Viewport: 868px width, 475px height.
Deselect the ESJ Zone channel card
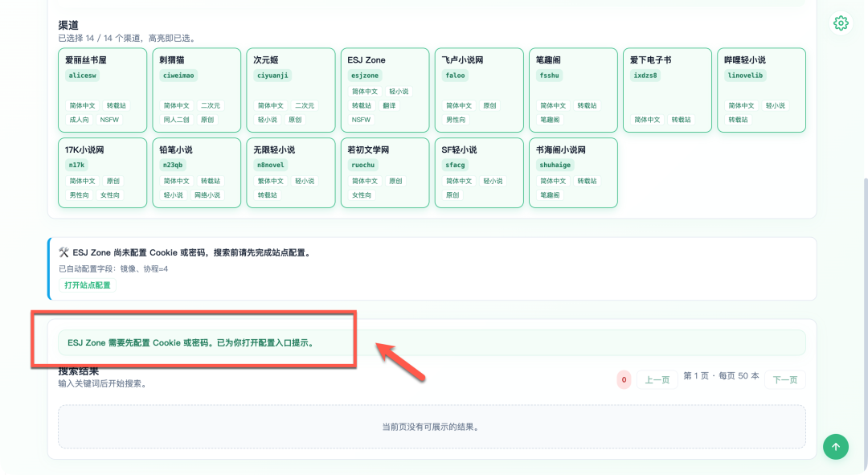(x=384, y=90)
